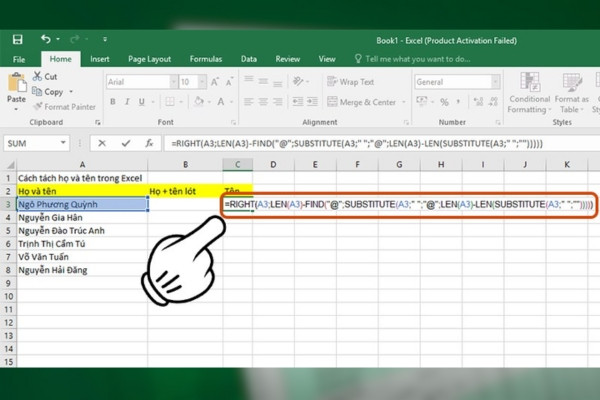The image size is (600, 400).
Task: Click the Decrease Decimal icon
Action: point(494,101)
